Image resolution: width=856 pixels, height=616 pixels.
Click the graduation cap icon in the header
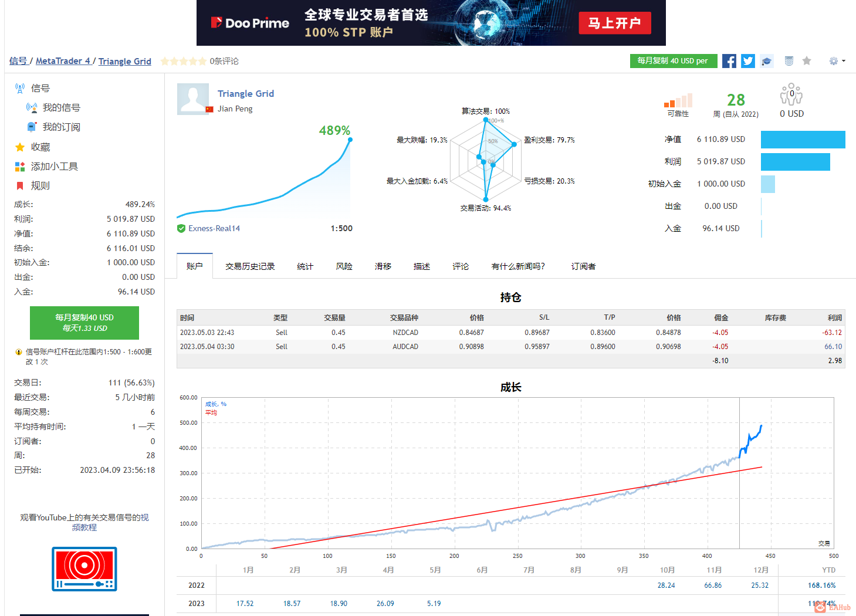pos(767,61)
